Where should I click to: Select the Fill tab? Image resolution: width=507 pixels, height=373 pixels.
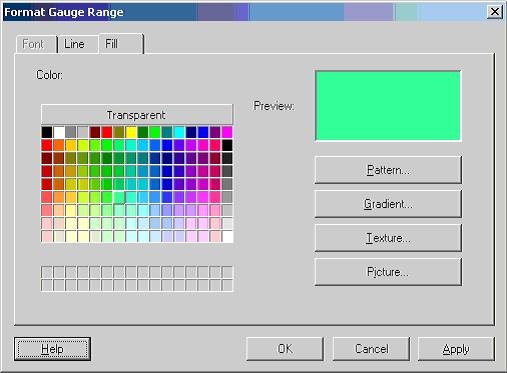[x=121, y=44]
